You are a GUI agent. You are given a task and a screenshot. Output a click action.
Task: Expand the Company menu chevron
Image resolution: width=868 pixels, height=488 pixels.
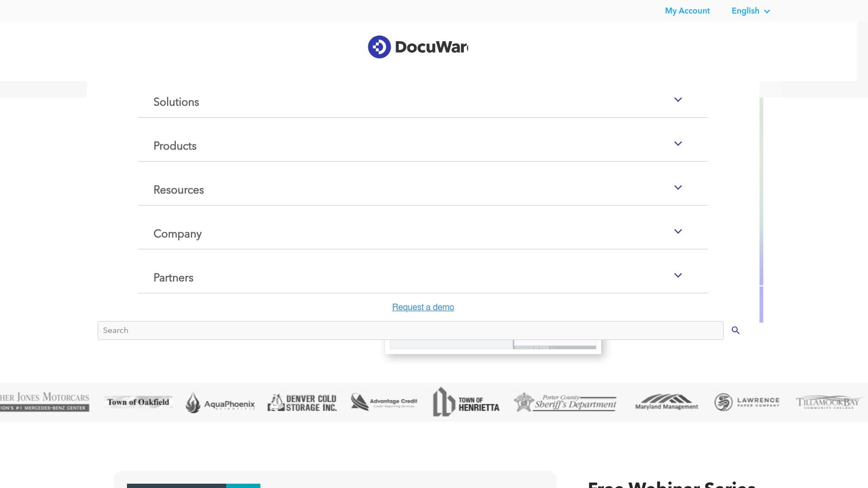click(x=678, y=232)
